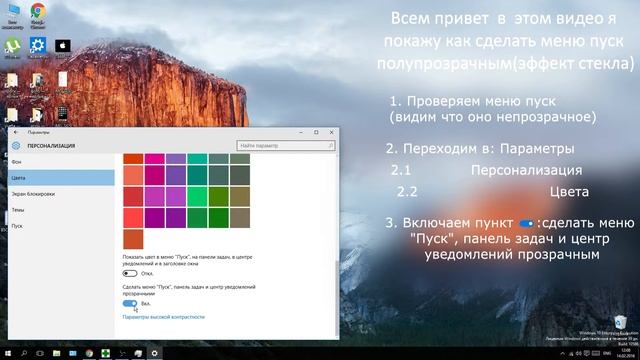
Task: Open taskbar search magnifier
Action: click(x=24, y=353)
